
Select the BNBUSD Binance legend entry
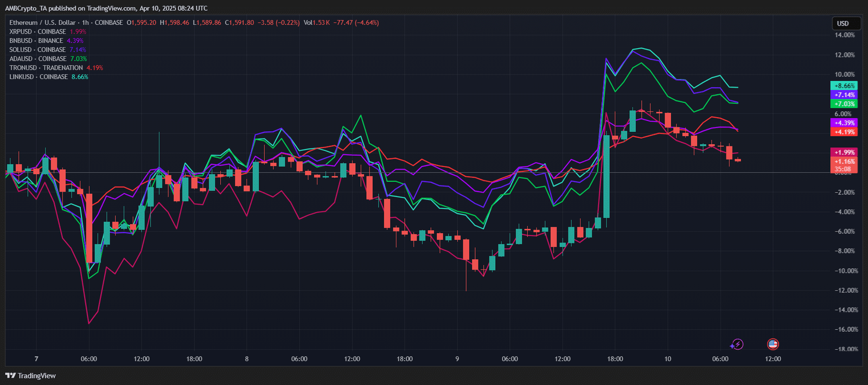coord(36,41)
